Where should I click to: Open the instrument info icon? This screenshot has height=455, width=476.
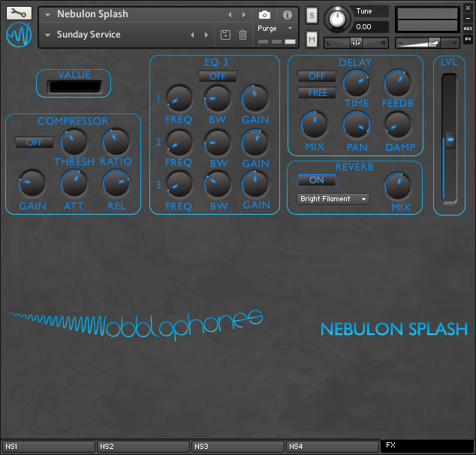coord(288,15)
